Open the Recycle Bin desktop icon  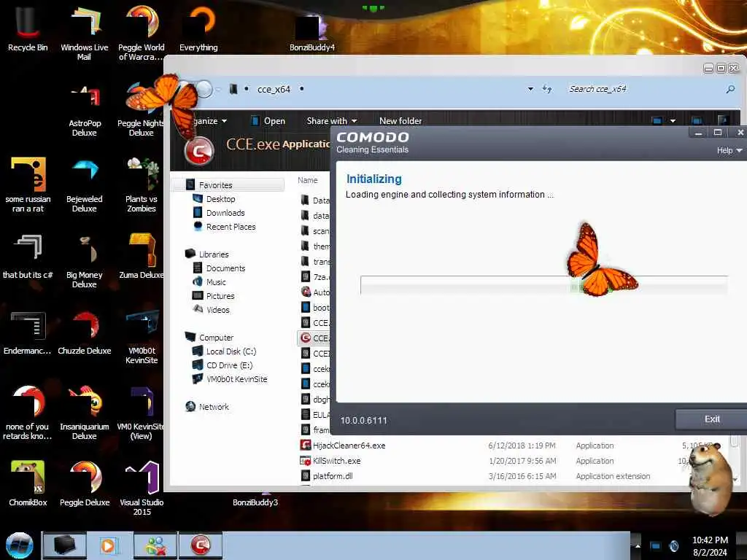pos(28,28)
